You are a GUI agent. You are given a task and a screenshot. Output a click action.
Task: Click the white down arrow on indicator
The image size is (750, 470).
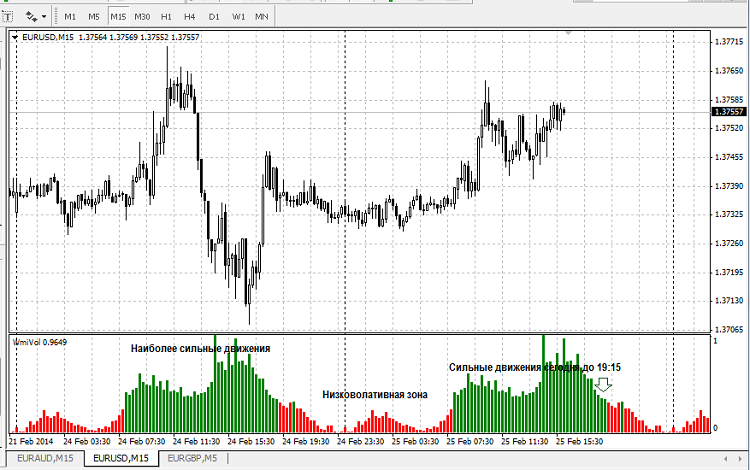(603, 384)
